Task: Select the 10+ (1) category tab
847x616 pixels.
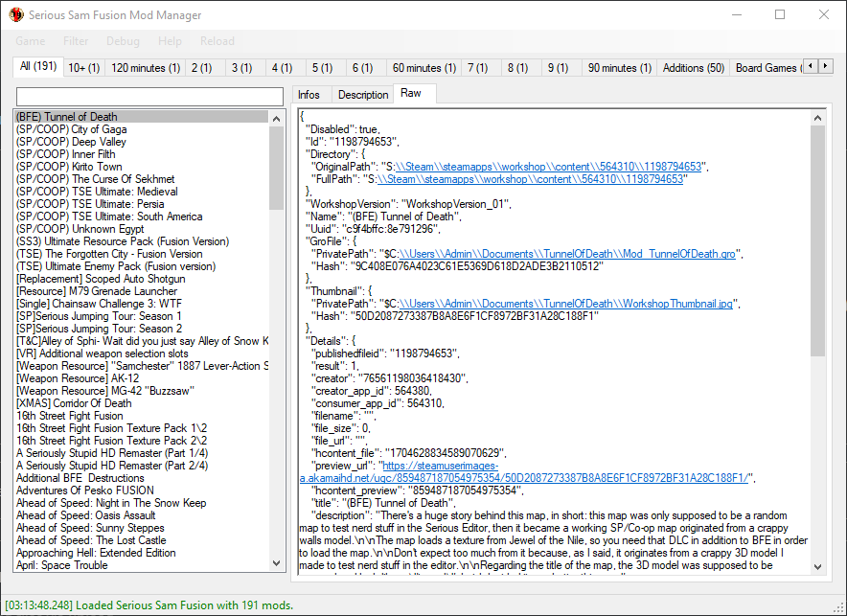Action: click(x=83, y=68)
